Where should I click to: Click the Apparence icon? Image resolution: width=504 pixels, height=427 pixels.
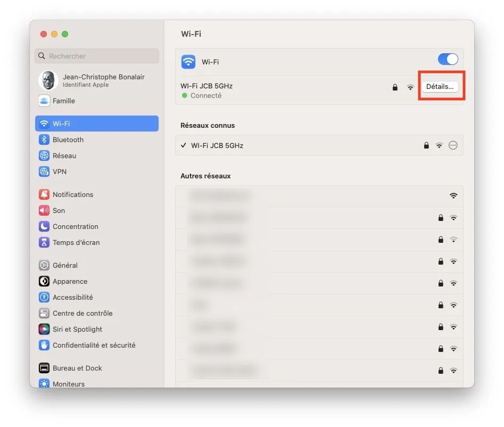[44, 281]
